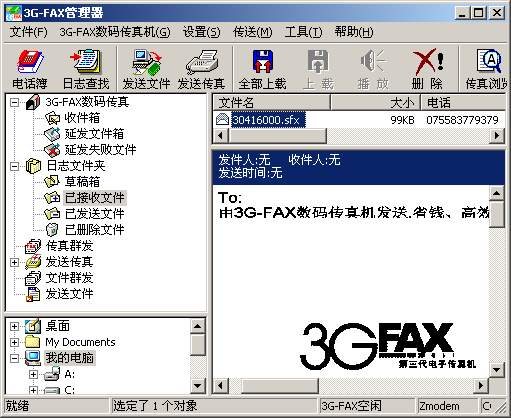The width and height of the screenshot is (511, 418).
Task: Select the 发送文件 send file toolbar icon
Action: pyautogui.click(x=146, y=69)
